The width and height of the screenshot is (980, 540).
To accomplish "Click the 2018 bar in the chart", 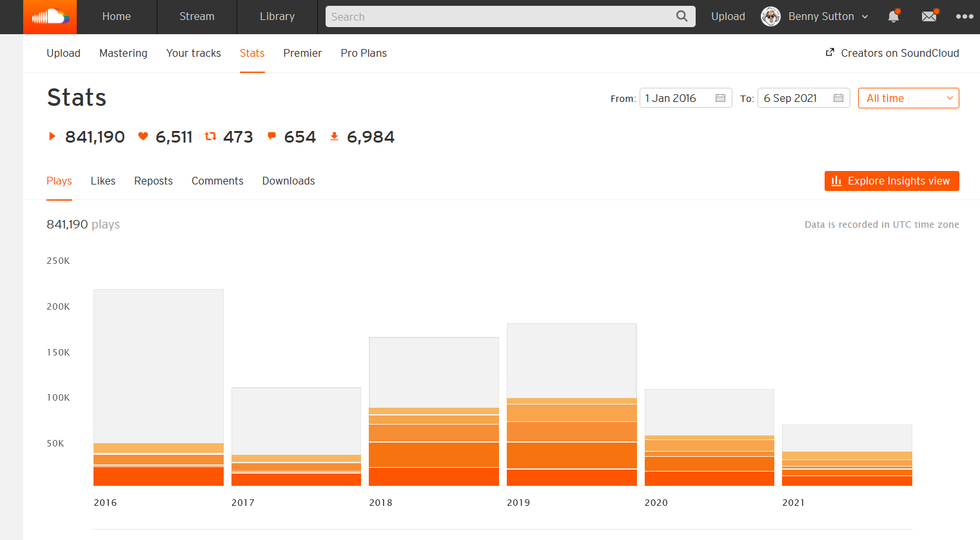I will click(434, 411).
